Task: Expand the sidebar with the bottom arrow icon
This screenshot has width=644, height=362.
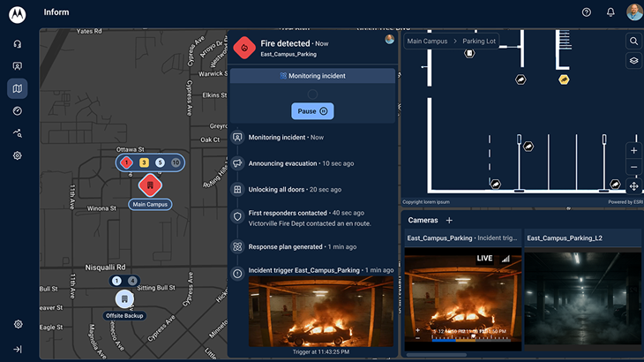Action: click(x=18, y=350)
